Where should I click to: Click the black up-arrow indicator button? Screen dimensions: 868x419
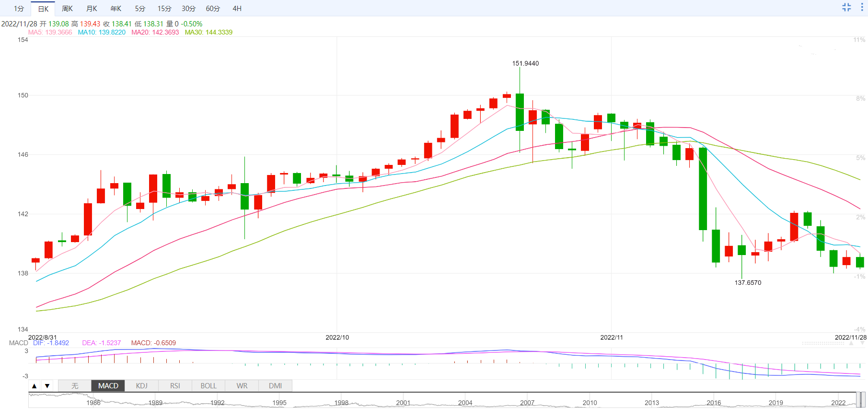point(34,386)
